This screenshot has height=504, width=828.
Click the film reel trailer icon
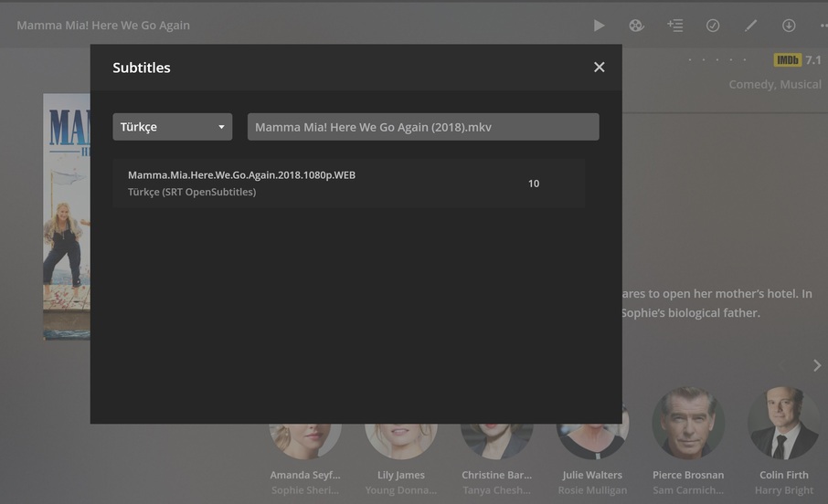tap(637, 26)
